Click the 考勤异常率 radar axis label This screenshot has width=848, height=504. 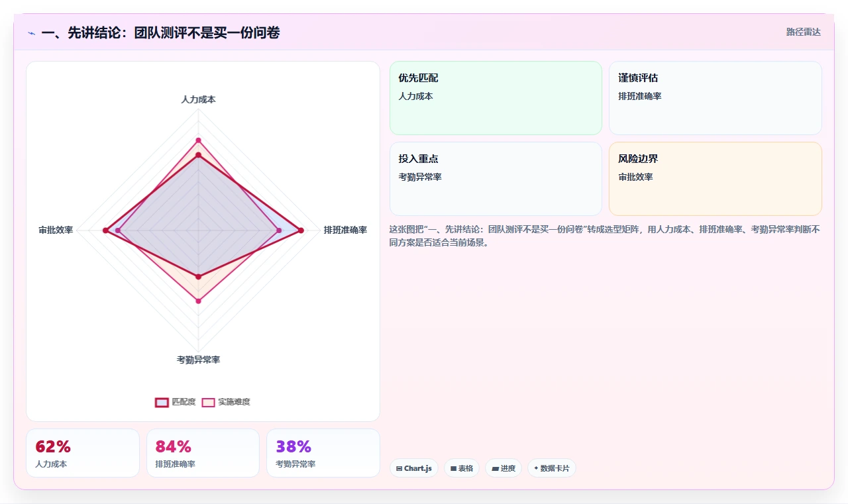pyautogui.click(x=198, y=360)
